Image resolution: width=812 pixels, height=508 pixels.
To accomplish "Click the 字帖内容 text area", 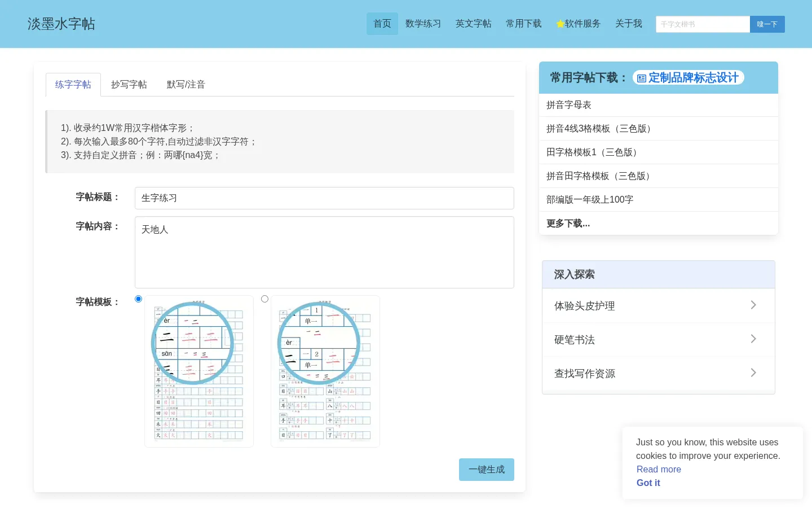I will pos(324,252).
